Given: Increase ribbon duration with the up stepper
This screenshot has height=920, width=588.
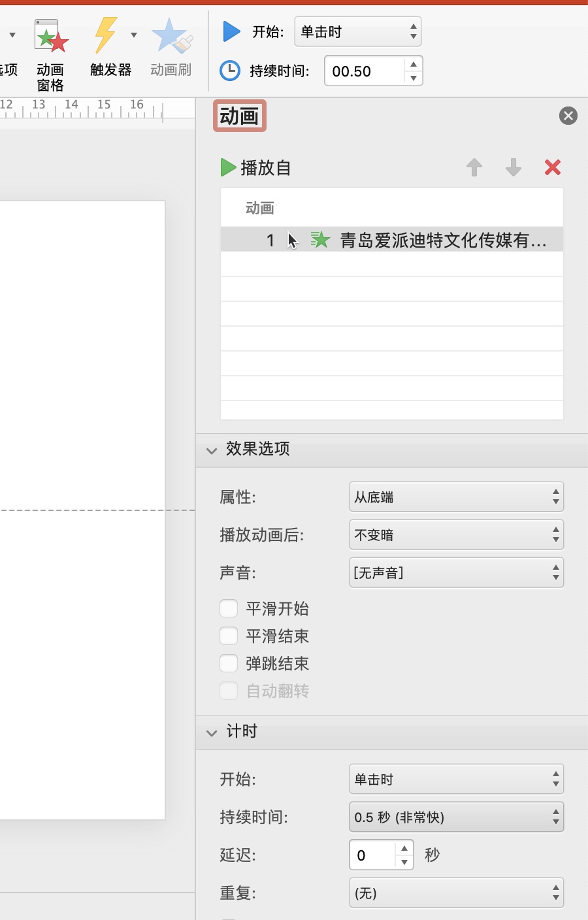Looking at the screenshot, I should pyautogui.click(x=414, y=64).
